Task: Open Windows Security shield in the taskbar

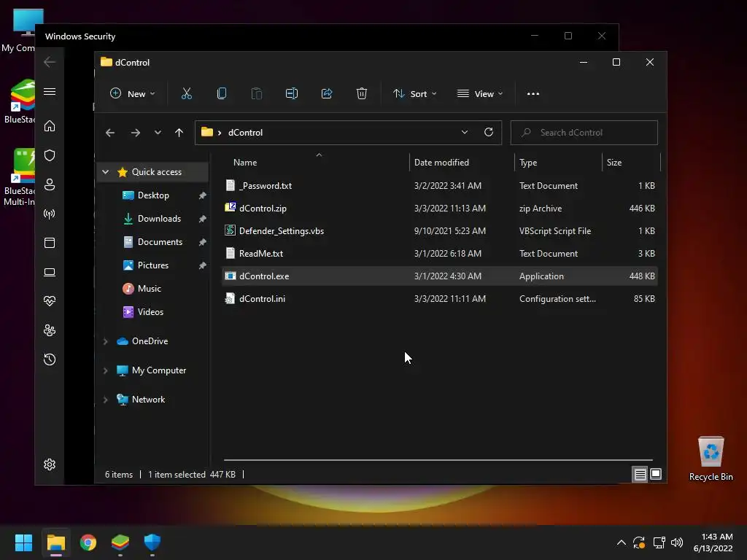Action: point(152,542)
